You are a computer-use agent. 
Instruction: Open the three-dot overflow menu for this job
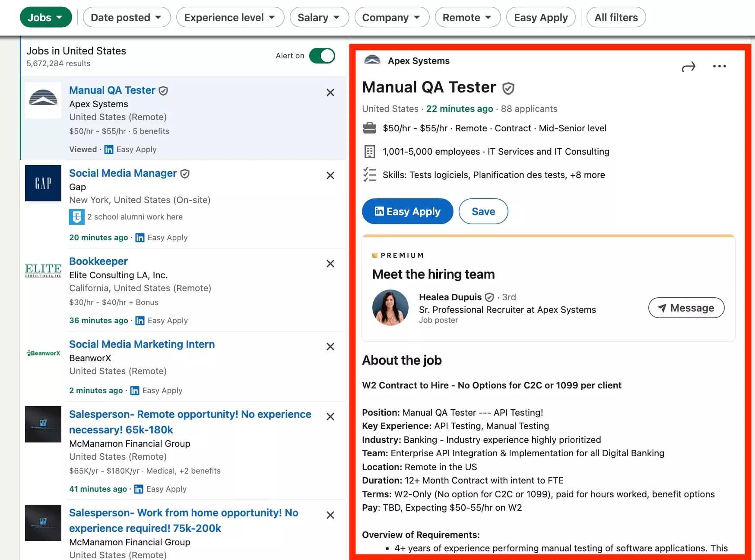(719, 66)
